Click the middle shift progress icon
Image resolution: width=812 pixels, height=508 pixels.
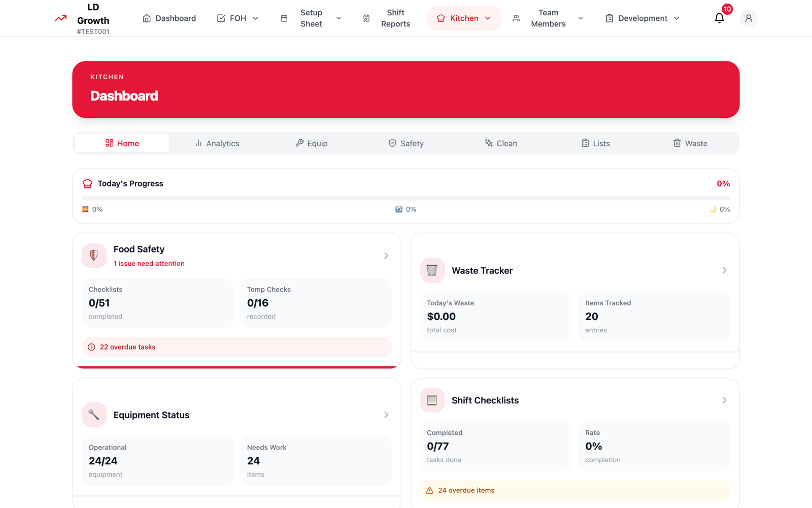[399, 209]
